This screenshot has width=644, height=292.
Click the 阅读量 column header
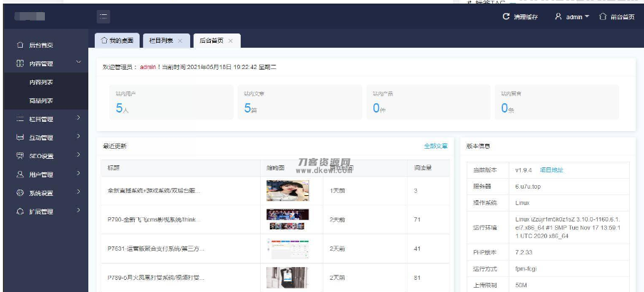423,168
